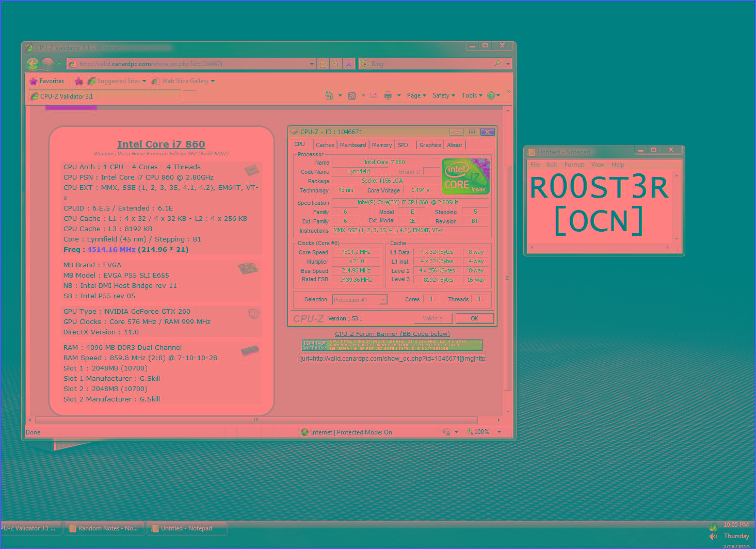Click the CPU chip icon beside CPU Arch
Screen dimensions: 756x549
[251, 170]
